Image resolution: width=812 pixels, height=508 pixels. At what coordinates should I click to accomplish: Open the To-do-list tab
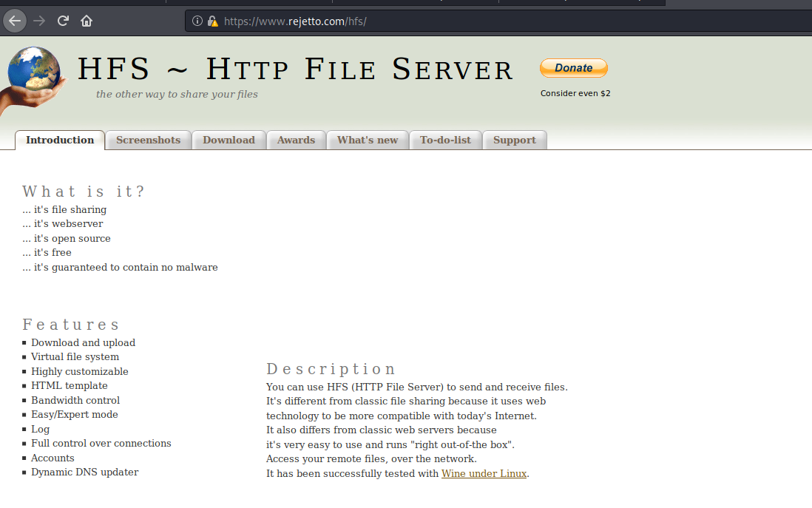click(x=445, y=140)
